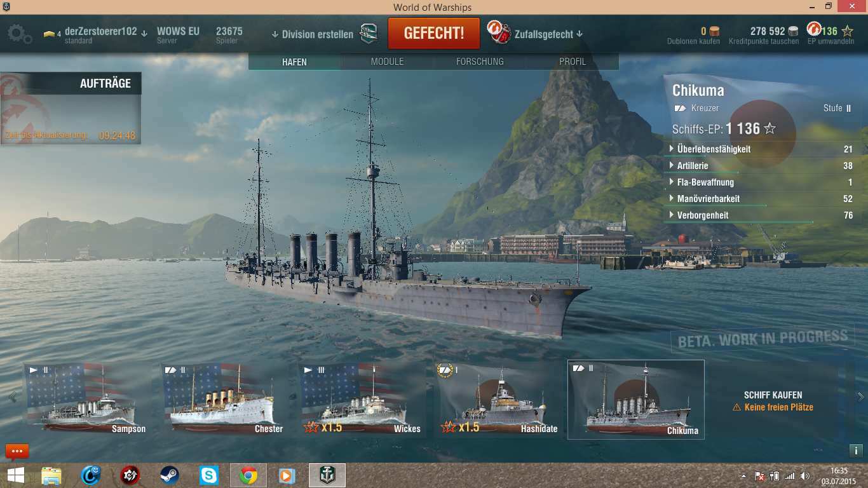Open the game settings gear
This screenshot has height=488, width=868.
[x=19, y=34]
